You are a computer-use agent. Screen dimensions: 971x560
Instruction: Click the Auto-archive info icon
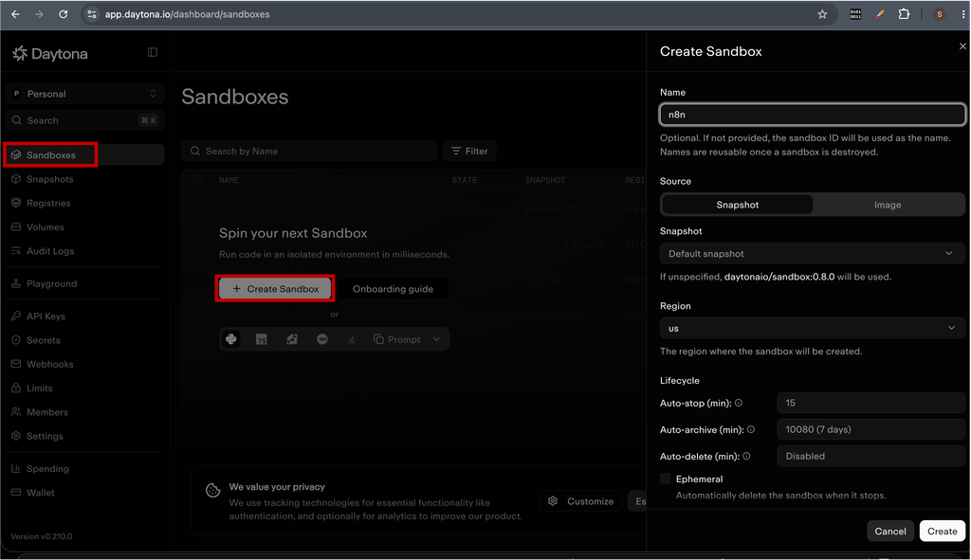(751, 429)
